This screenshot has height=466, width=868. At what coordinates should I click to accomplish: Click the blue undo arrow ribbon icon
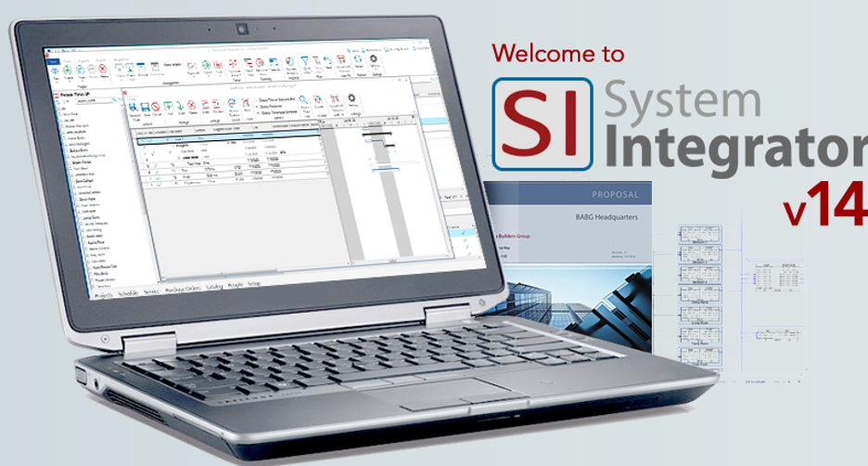pos(327,59)
